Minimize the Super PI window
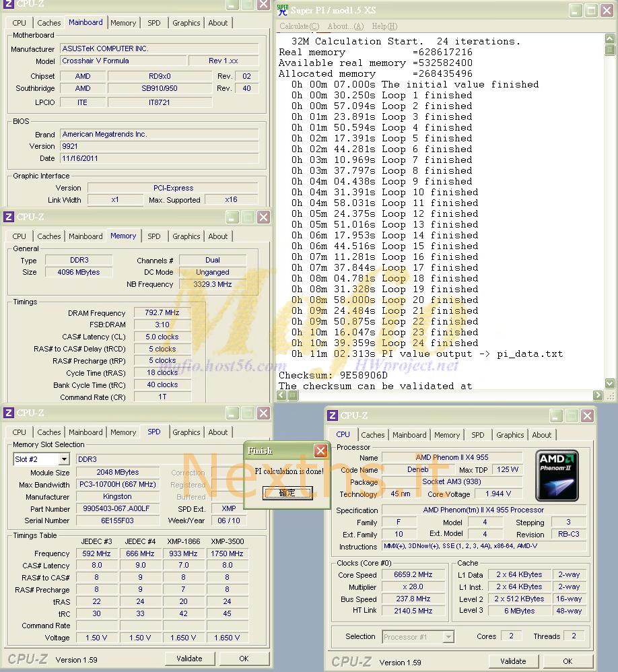Screen dimensions: 618x672 (575, 10)
